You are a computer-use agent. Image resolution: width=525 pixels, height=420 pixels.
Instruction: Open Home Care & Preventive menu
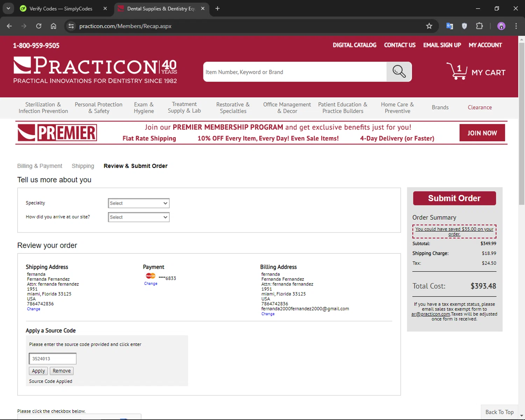397,107
